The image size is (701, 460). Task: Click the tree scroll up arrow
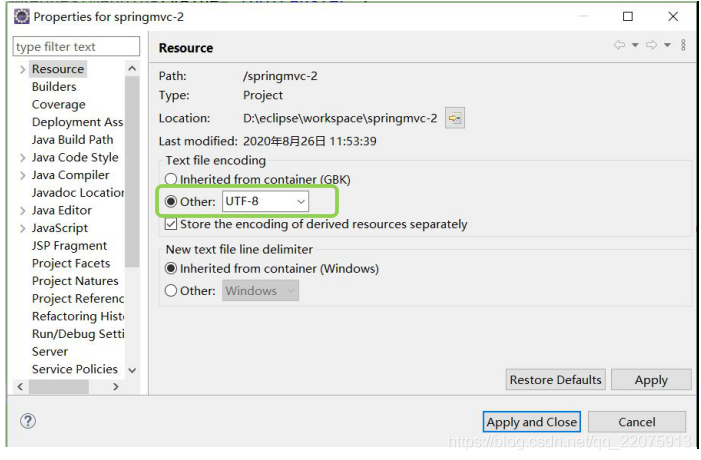click(132, 68)
